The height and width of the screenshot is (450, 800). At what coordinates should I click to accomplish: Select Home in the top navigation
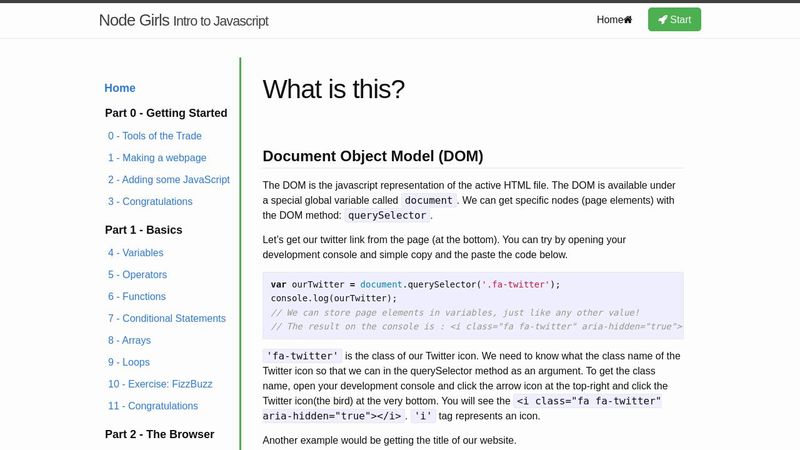point(610,20)
